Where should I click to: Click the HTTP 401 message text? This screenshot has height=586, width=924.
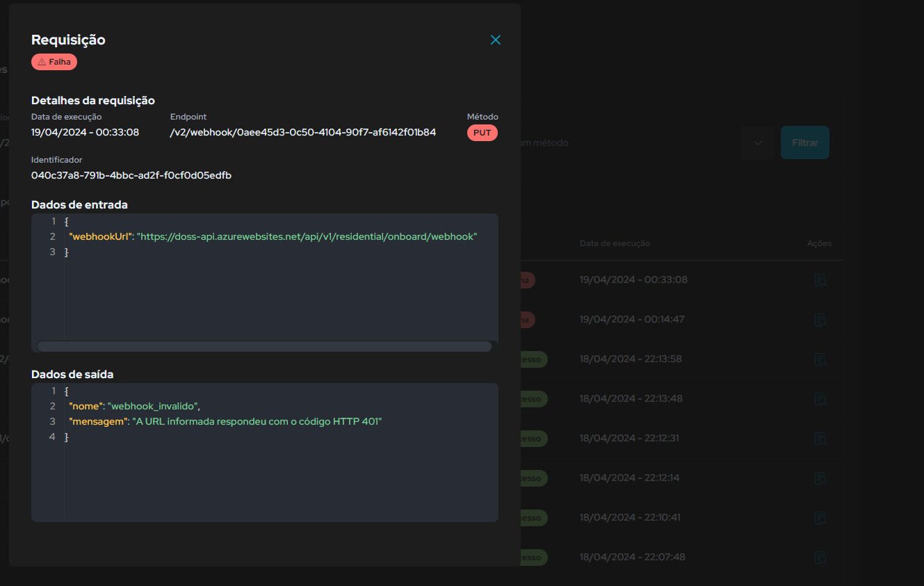[x=257, y=421]
